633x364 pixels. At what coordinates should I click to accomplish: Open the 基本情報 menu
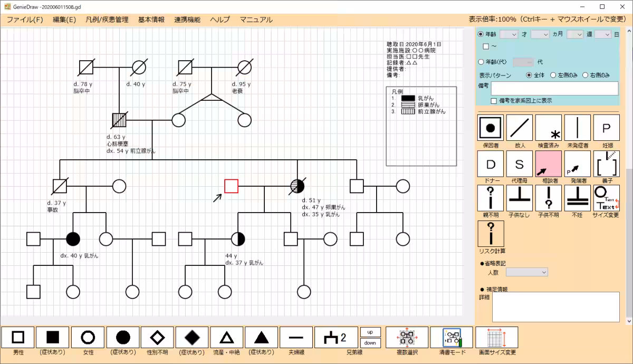(x=151, y=20)
